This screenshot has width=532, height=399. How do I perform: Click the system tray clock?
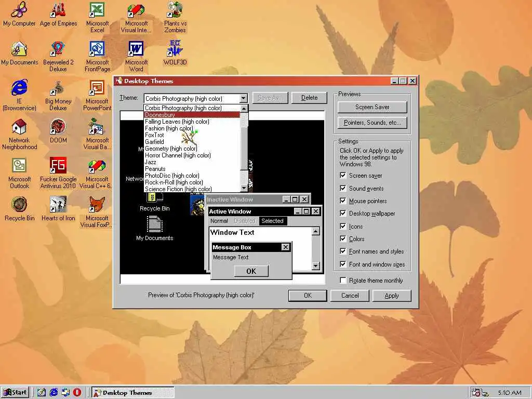510,393
